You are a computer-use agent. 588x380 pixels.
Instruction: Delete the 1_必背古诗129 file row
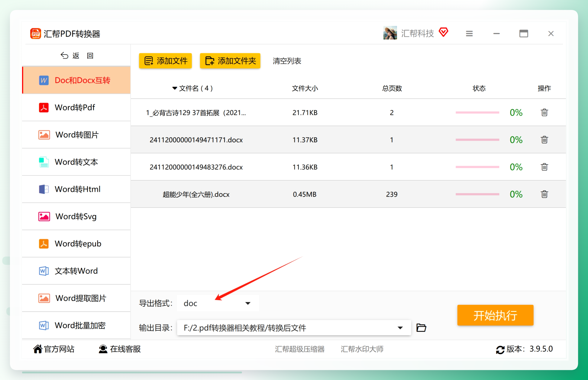pos(544,113)
